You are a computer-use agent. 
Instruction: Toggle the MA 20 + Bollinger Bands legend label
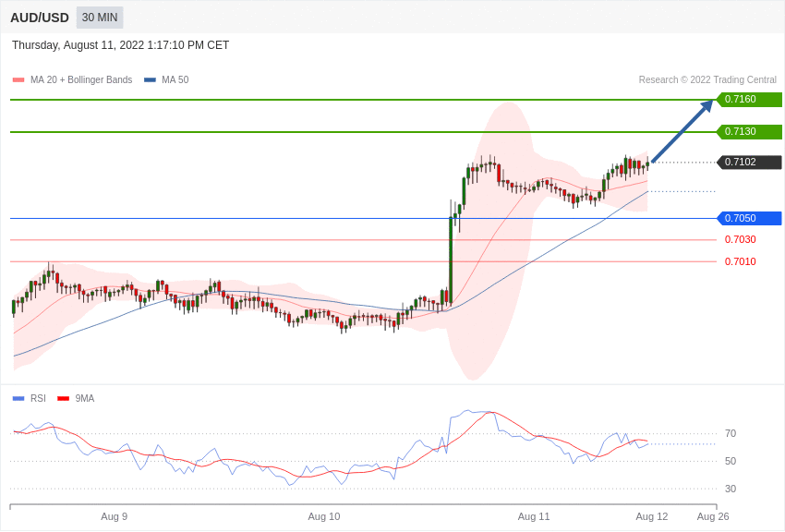point(81,80)
